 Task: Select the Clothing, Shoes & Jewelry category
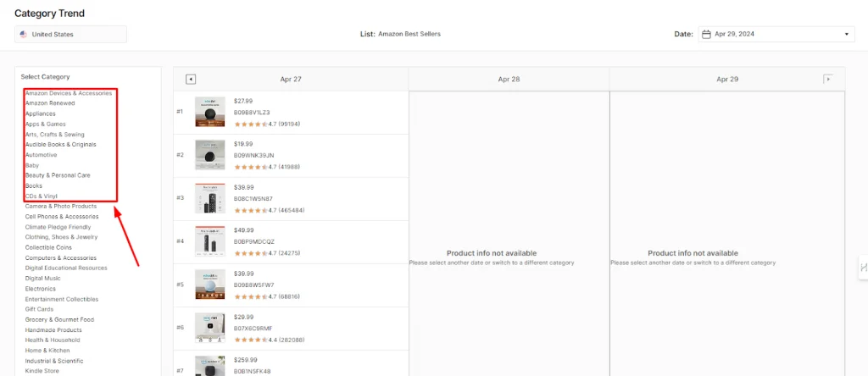61,237
